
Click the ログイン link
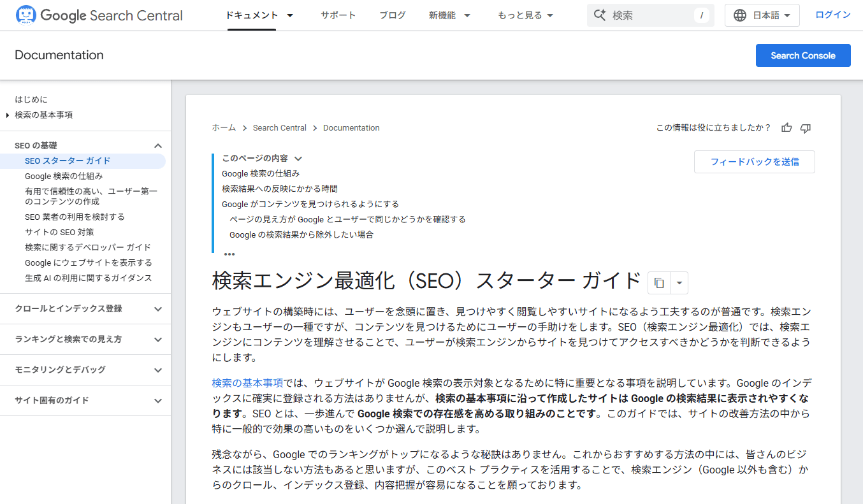click(x=833, y=15)
